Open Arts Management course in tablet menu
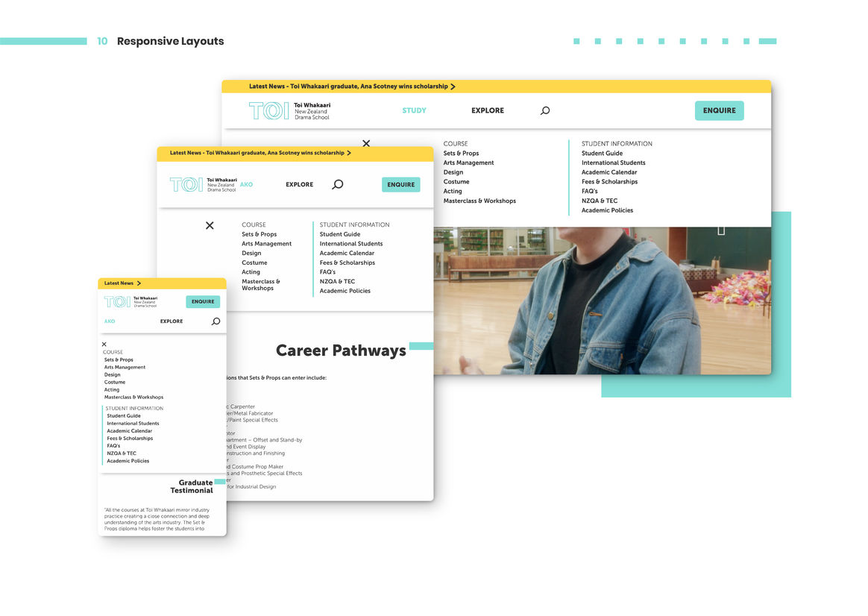 pos(266,244)
